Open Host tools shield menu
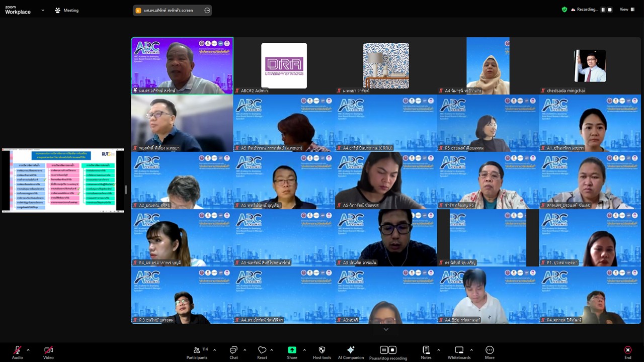This screenshot has height=362, width=644. [x=322, y=352]
